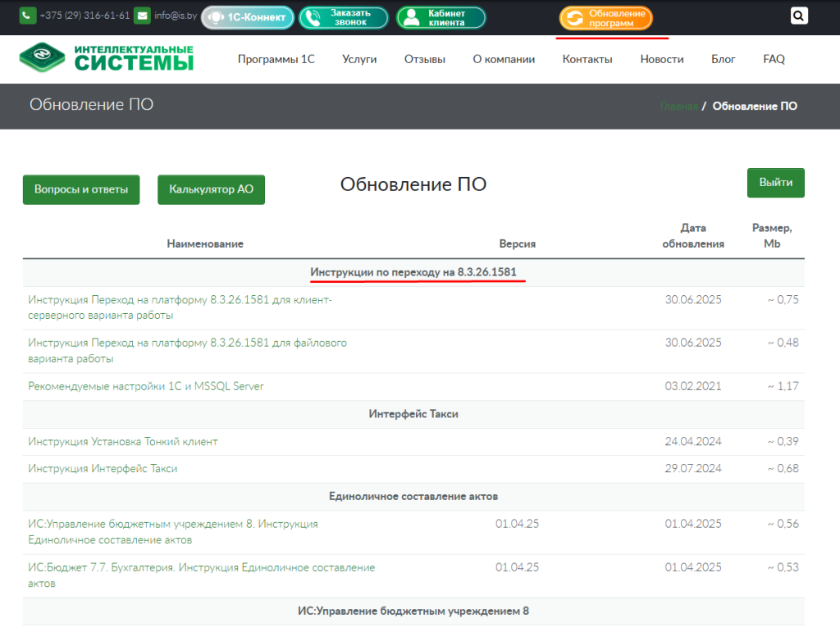Screen dimensions: 840x632
Task: Select Новости in the navigation menu
Action: click(662, 59)
